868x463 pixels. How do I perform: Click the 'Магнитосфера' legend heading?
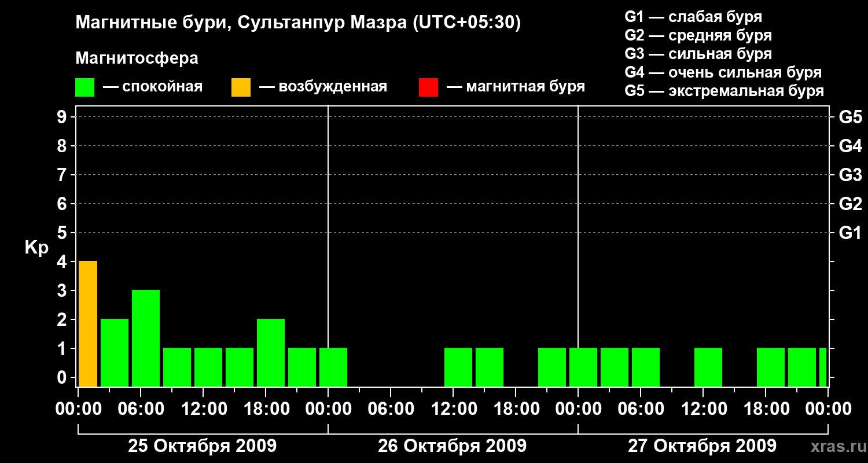pos(137,58)
